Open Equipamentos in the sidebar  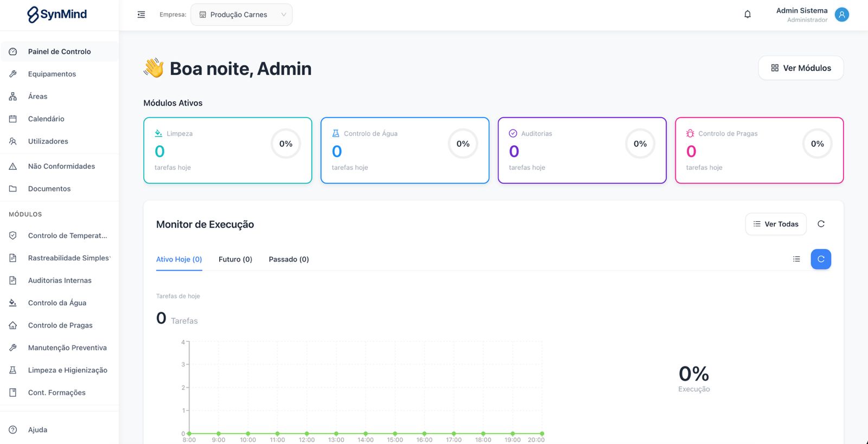pyautogui.click(x=52, y=74)
